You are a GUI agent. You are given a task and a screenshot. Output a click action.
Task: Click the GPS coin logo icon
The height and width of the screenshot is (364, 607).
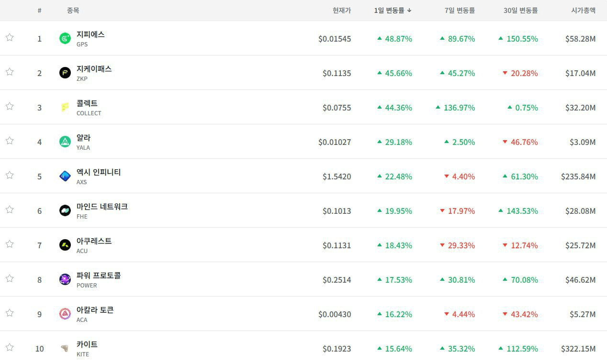(x=65, y=38)
